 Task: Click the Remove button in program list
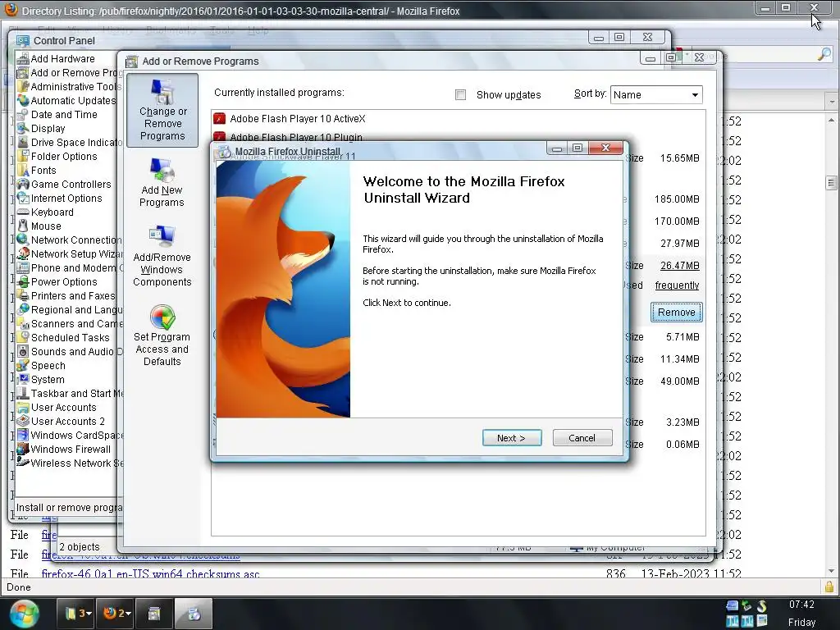point(676,312)
